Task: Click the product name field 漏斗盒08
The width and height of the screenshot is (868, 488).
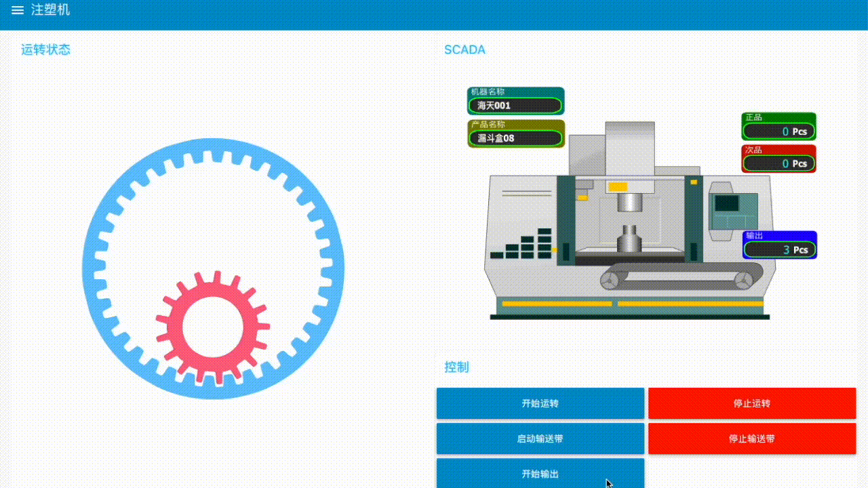Action: pyautogui.click(x=515, y=138)
